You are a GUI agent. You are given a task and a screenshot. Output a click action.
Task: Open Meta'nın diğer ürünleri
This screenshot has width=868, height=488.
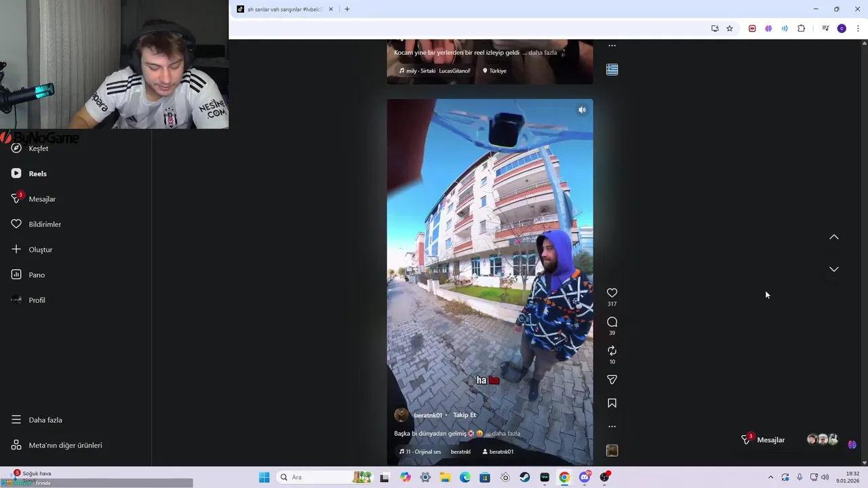click(x=56, y=445)
